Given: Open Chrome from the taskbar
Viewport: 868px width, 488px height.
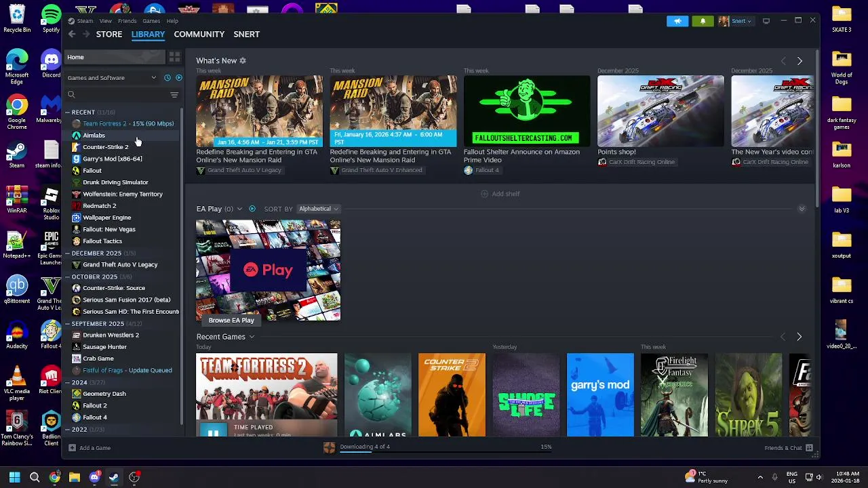Looking at the screenshot, I should (x=54, y=477).
